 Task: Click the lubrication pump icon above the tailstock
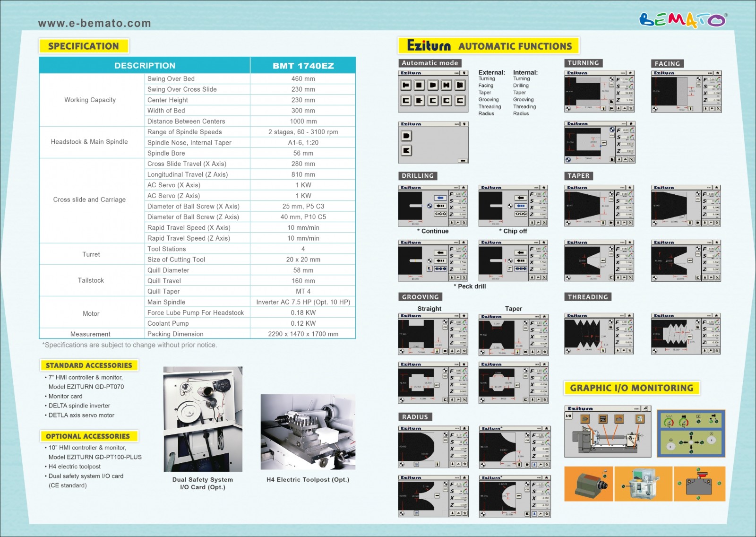640,419
